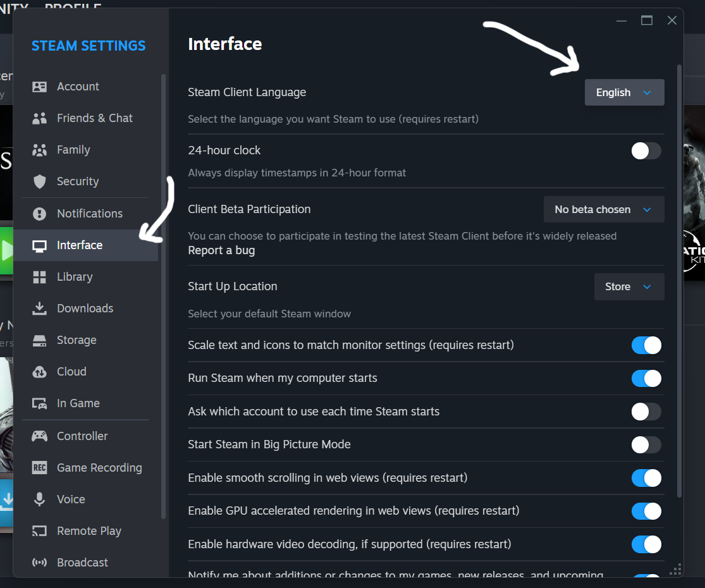Select the Controller settings label
Viewport: 705px width, 588px height.
(x=82, y=436)
